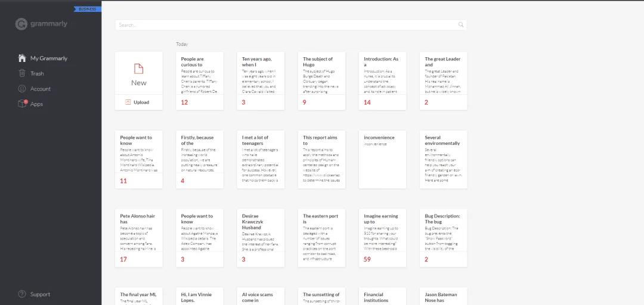Open 'I met a lot of teenagers' document
644x305 pixels.
click(x=261, y=159)
